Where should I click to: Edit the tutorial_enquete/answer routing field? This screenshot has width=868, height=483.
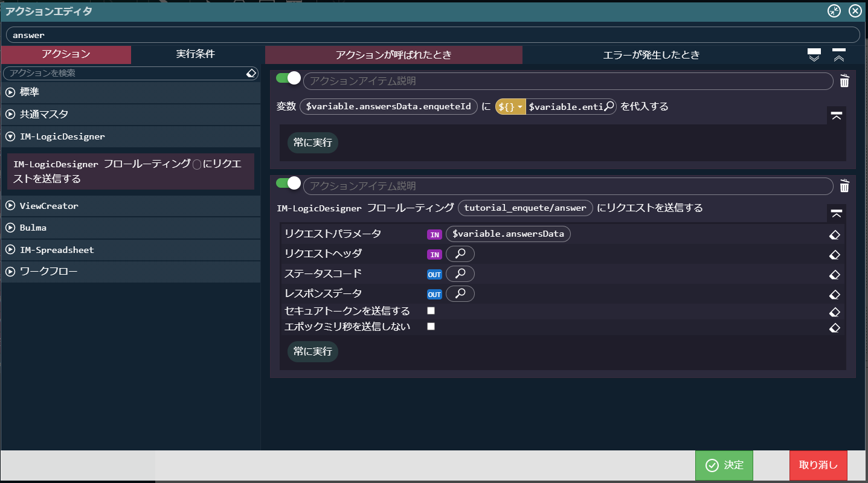[526, 208]
